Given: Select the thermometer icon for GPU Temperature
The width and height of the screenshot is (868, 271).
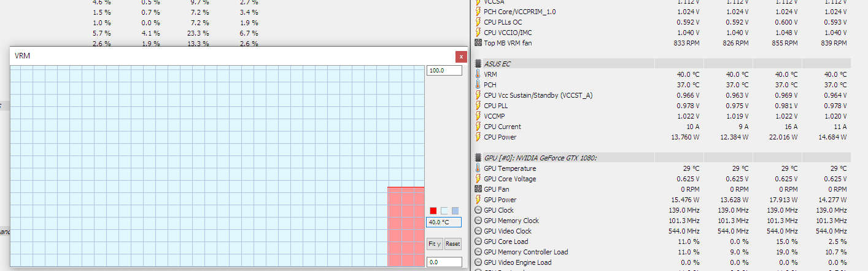Looking at the screenshot, I should click(x=478, y=168).
